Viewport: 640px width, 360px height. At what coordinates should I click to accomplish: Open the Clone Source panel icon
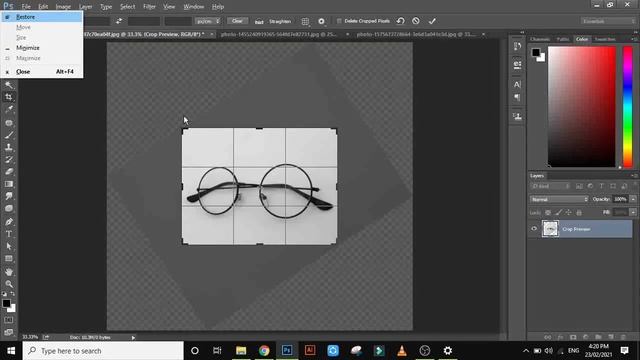click(517, 116)
